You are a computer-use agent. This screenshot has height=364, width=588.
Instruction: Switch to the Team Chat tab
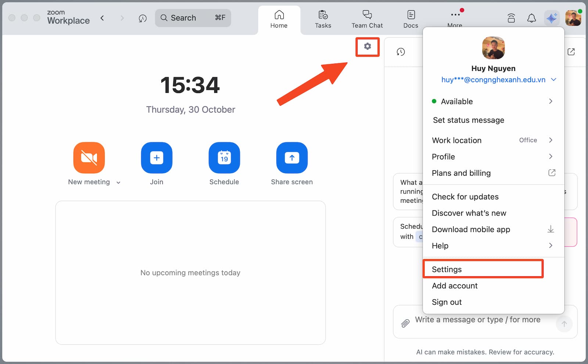tap(367, 19)
